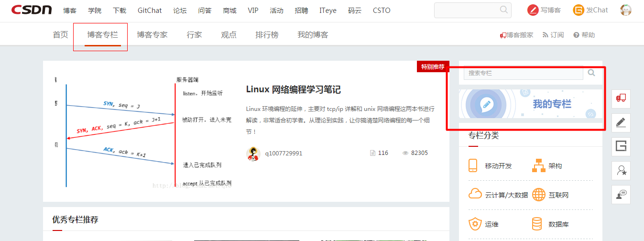Switch to the 行家 tab
Viewport: 644px width, 241px height.
pos(194,35)
